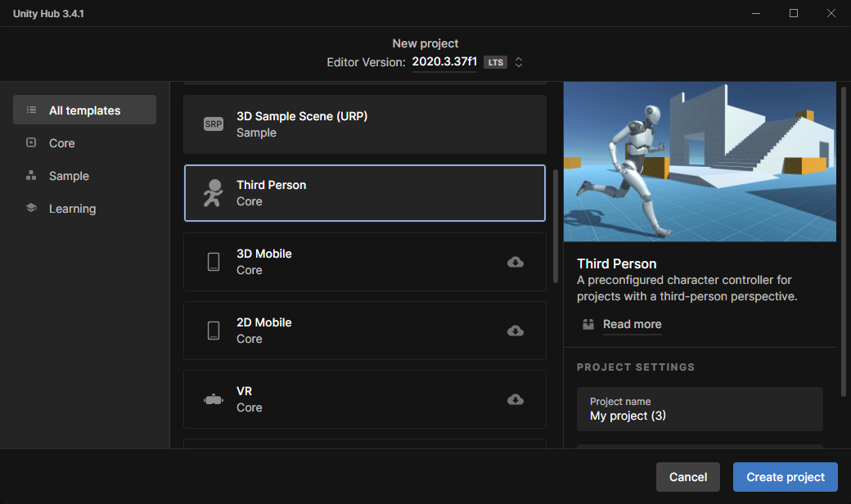Image resolution: width=851 pixels, height=504 pixels.
Task: Click the Create project button
Action: click(786, 477)
